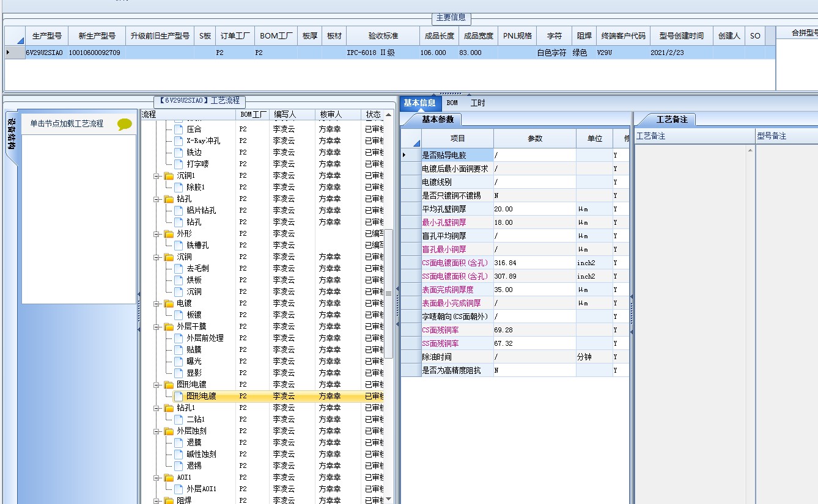818x504 pixels.
Task: Click the CS面残铜率 parameter label
Action: click(440, 330)
